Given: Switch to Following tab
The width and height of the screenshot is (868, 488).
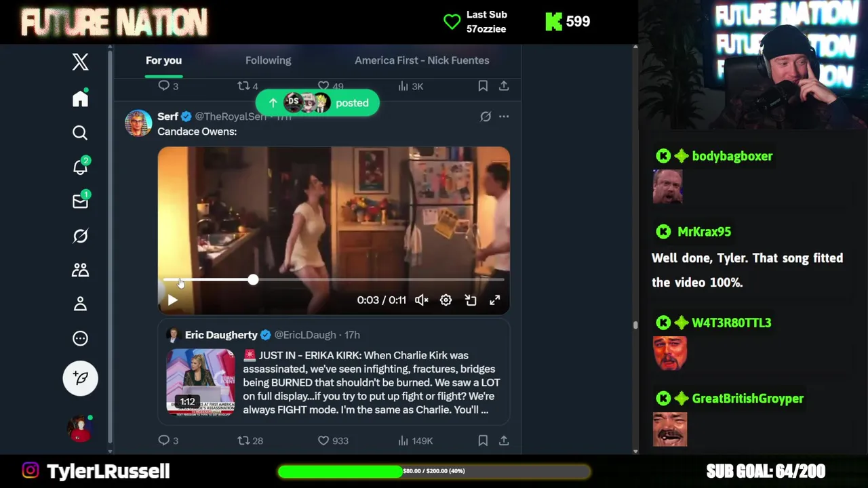Looking at the screenshot, I should click(x=268, y=60).
